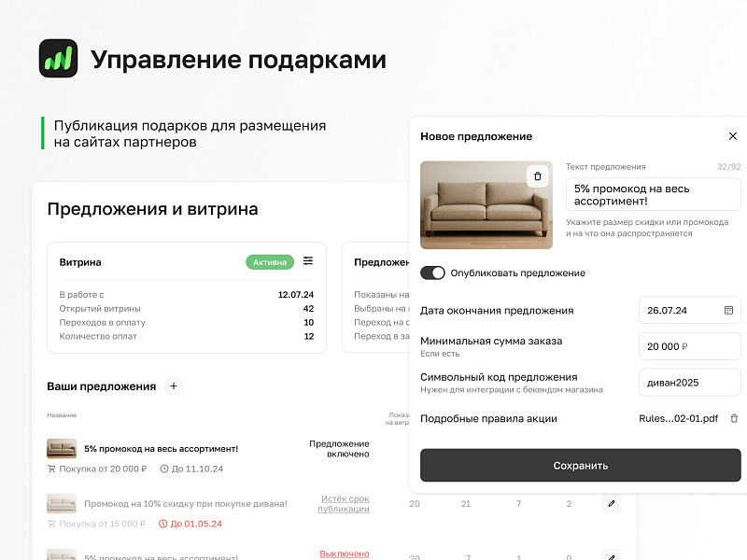Click the minimum order amount field
This screenshot has width=747, height=560.
click(x=689, y=346)
